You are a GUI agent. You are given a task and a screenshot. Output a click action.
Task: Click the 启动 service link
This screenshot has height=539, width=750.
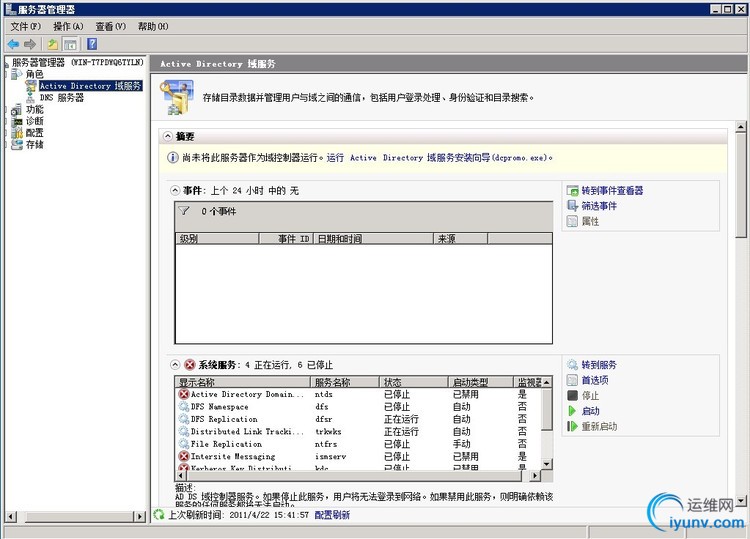tap(590, 411)
